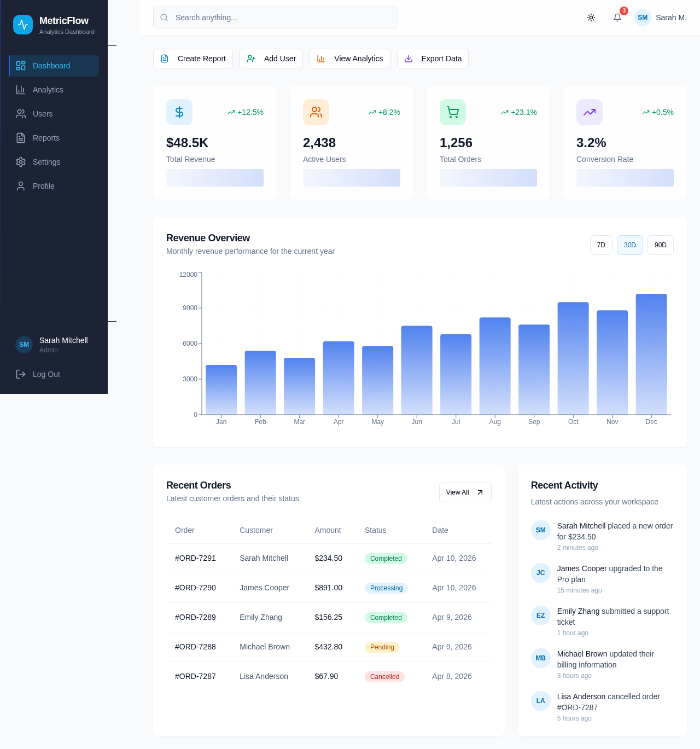Click the MetricFlow logo icon
This screenshot has width=700, height=749.
23,25
